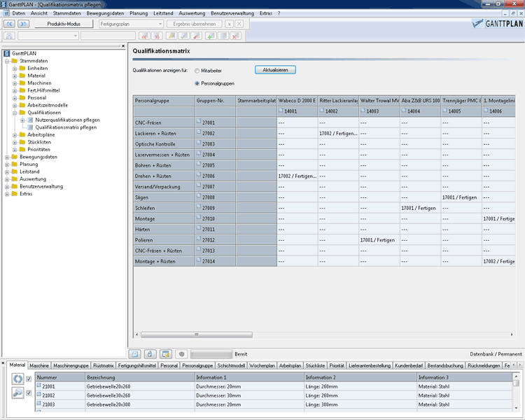Image resolution: width=525 pixels, height=420 pixels.
Task: Close the bottom data panel
Action: 3,363
